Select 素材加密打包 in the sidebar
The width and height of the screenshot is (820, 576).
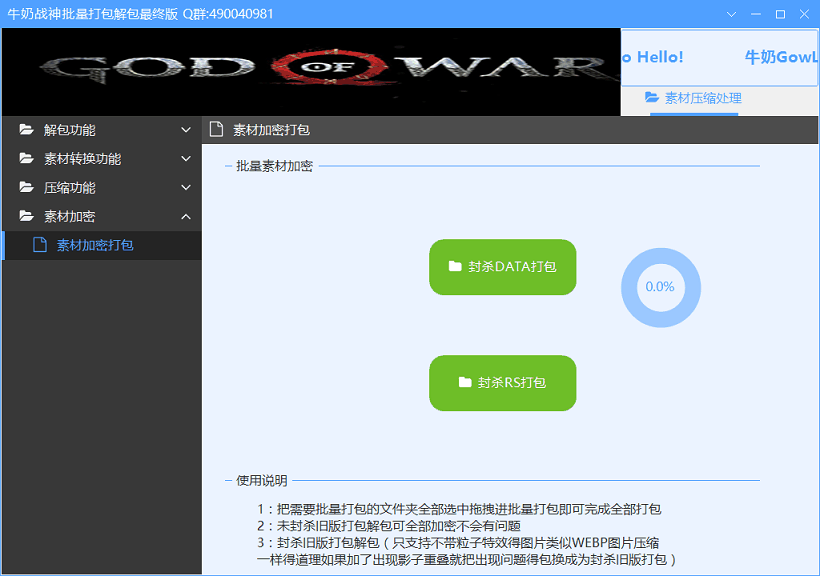102,245
